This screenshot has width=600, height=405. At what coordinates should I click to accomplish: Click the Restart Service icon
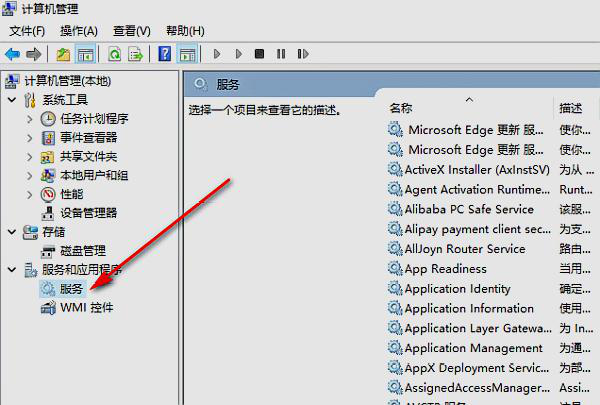pos(303,54)
